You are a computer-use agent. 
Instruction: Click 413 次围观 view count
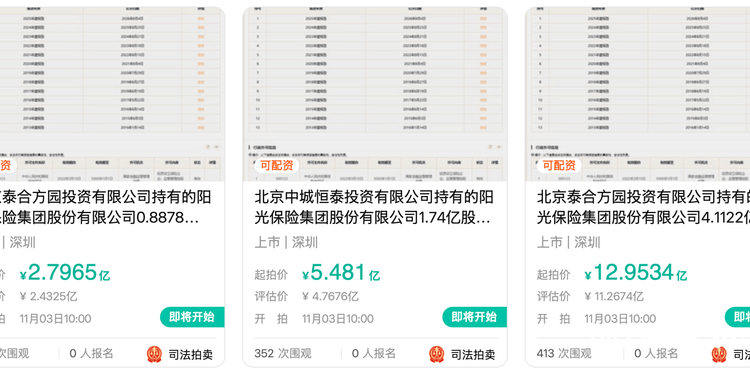click(564, 354)
